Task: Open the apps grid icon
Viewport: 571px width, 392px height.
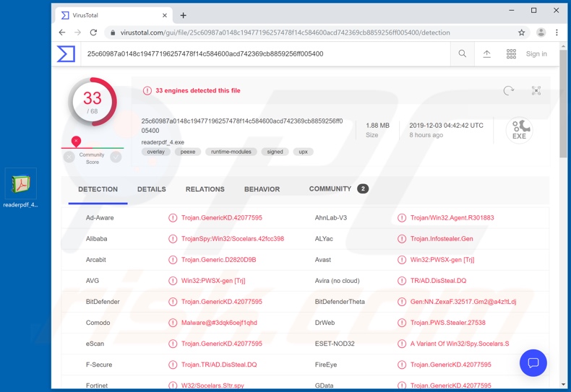Action: coord(511,54)
